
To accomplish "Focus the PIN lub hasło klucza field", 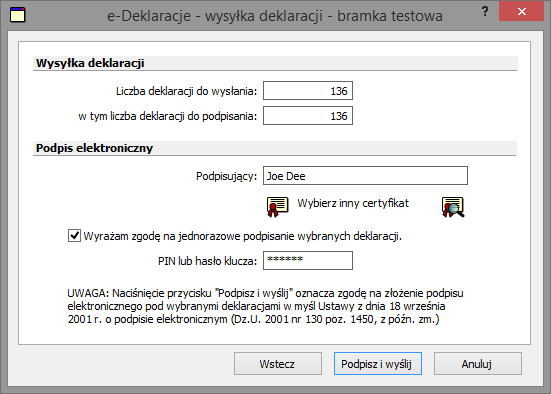I will pos(308,260).
